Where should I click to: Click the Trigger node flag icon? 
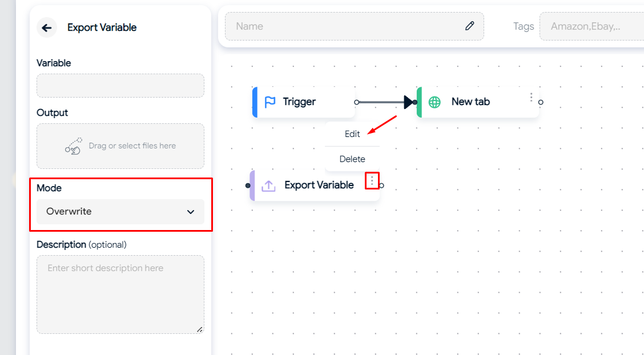(x=270, y=102)
